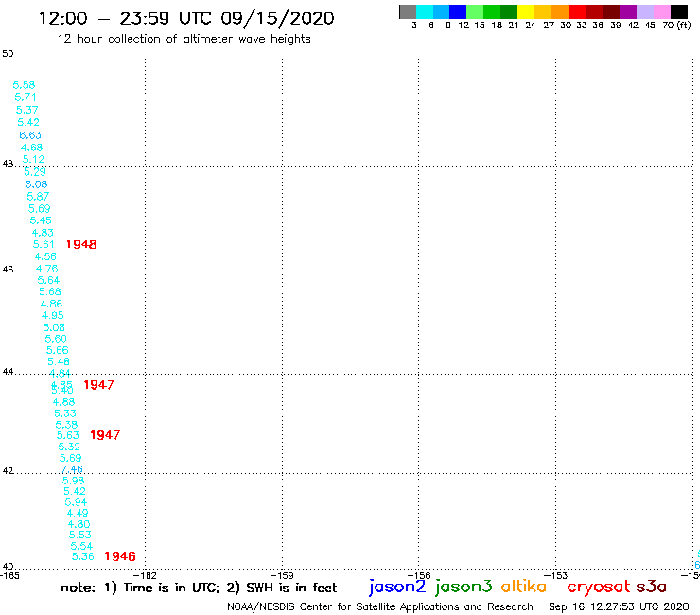Click the wave height value 4.80
This screenshot has height=615, width=700.
pos(79,524)
